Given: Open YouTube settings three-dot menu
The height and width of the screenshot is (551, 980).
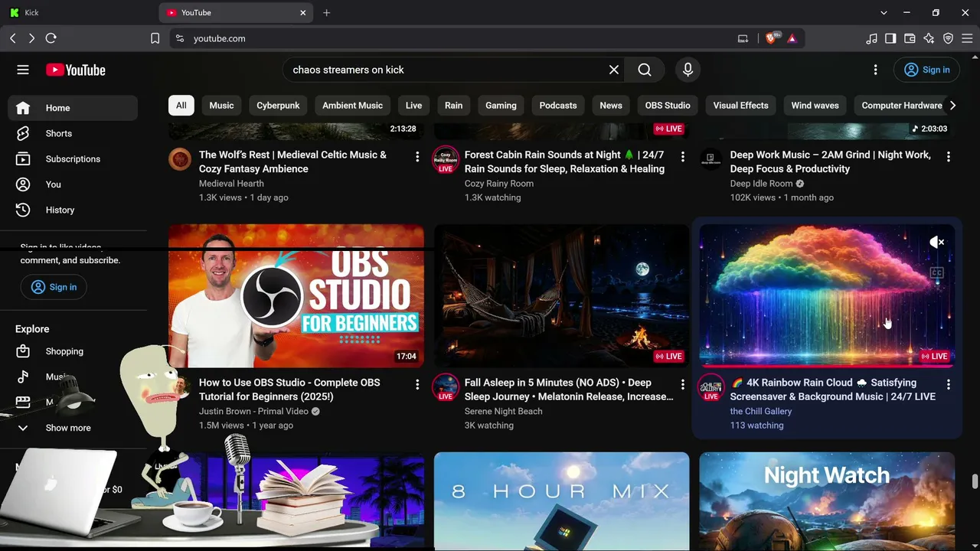Looking at the screenshot, I should [x=876, y=70].
